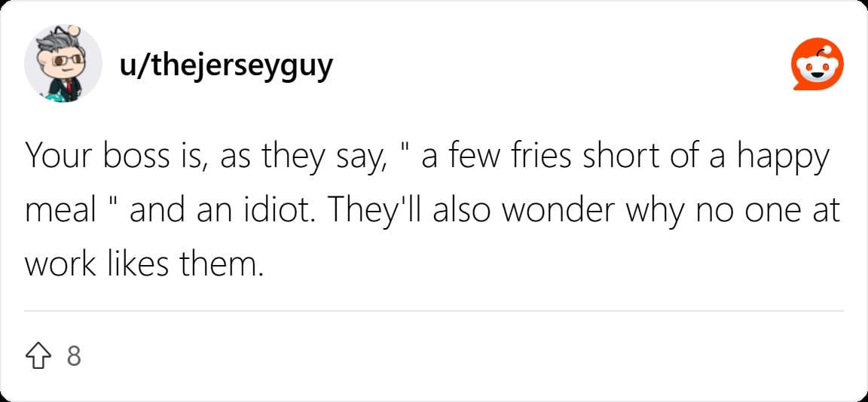Open the u/thejerseyguy profile link
This screenshot has height=402, width=868.
[x=226, y=65]
